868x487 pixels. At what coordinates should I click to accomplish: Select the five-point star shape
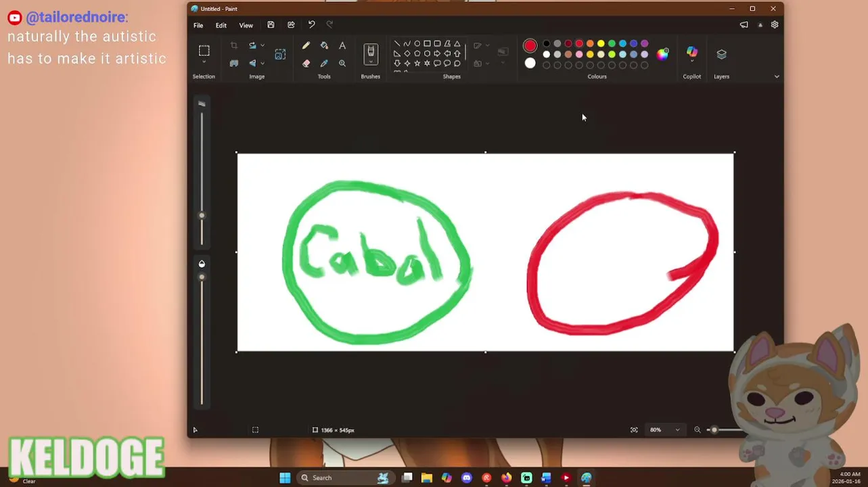(417, 64)
